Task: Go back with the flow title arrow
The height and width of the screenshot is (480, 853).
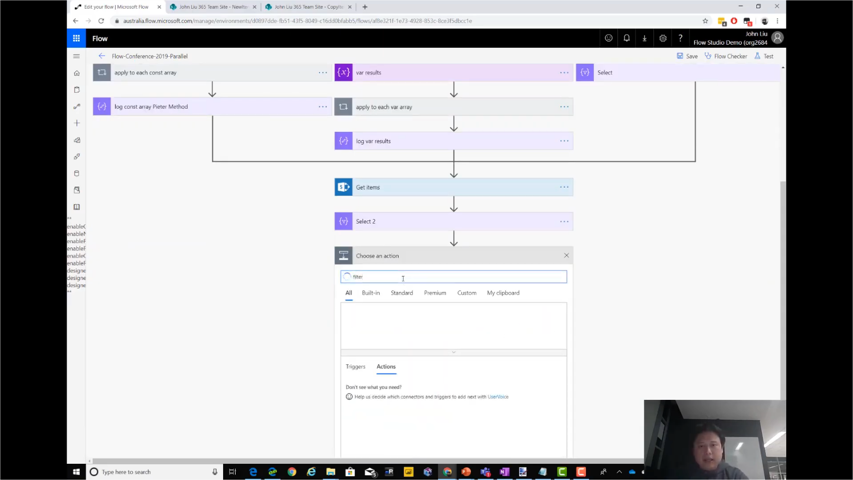Action: point(102,56)
